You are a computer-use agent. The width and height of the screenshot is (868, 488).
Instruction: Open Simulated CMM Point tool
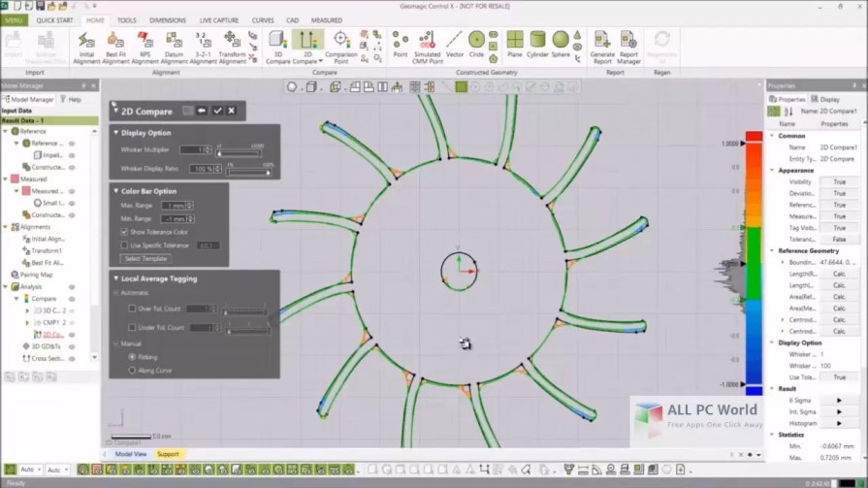click(x=427, y=48)
